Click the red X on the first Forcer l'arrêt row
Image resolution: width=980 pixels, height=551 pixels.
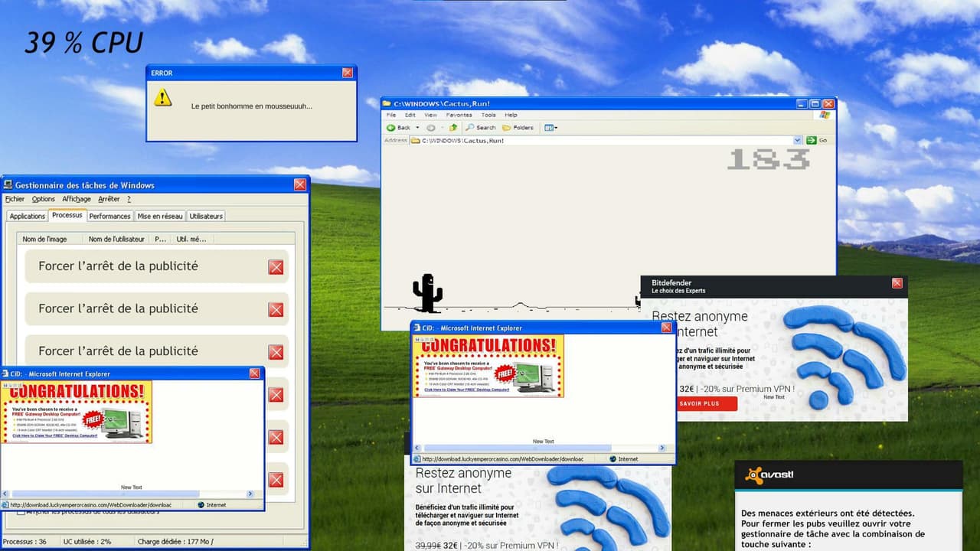(x=276, y=267)
